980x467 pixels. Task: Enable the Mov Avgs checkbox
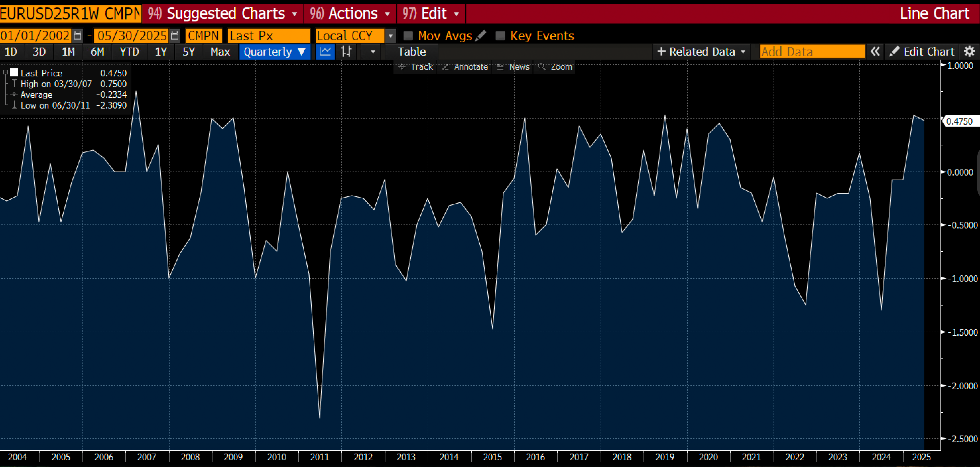(408, 36)
